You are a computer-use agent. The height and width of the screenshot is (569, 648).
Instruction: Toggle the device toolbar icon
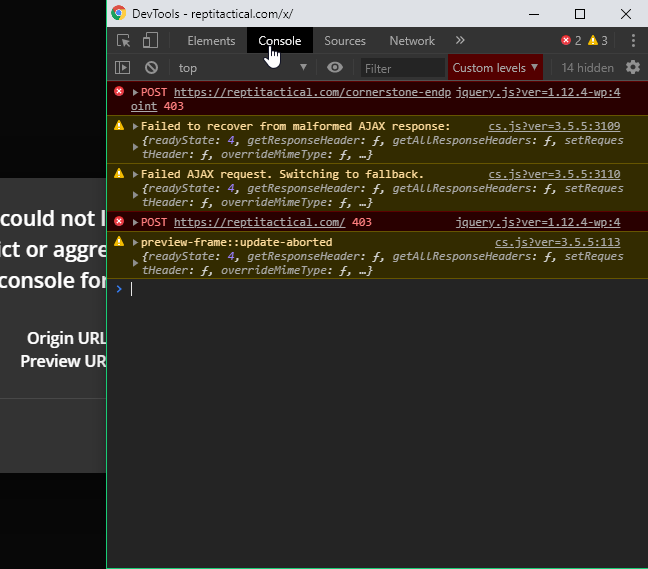150,41
